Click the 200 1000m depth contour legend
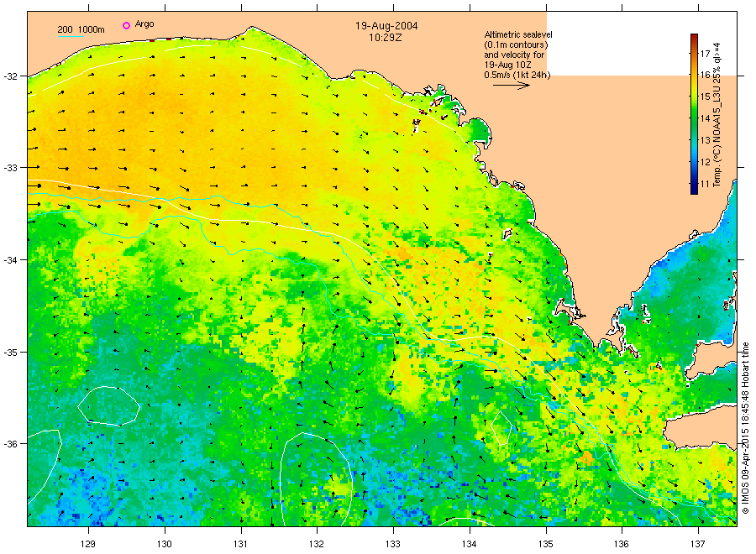The width and height of the screenshot is (756, 554). 81,29
